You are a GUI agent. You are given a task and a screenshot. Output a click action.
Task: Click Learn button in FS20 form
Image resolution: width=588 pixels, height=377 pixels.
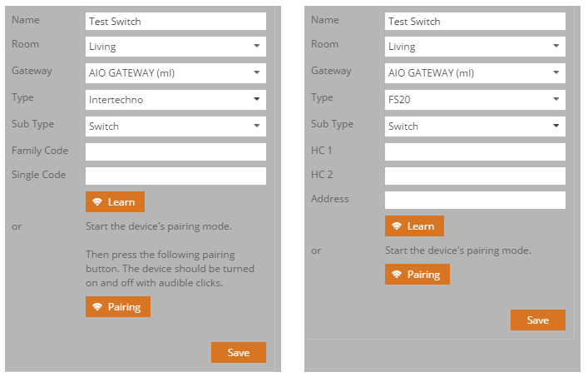414,226
